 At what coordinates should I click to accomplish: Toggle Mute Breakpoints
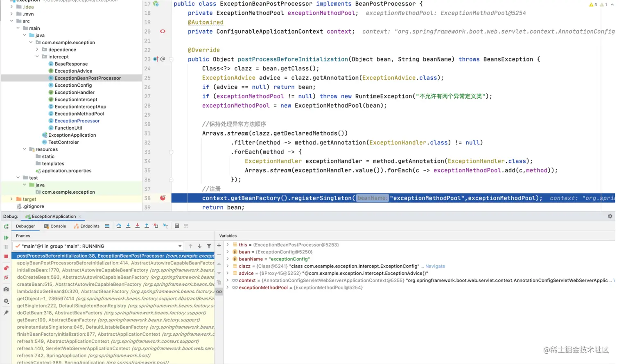(6, 278)
